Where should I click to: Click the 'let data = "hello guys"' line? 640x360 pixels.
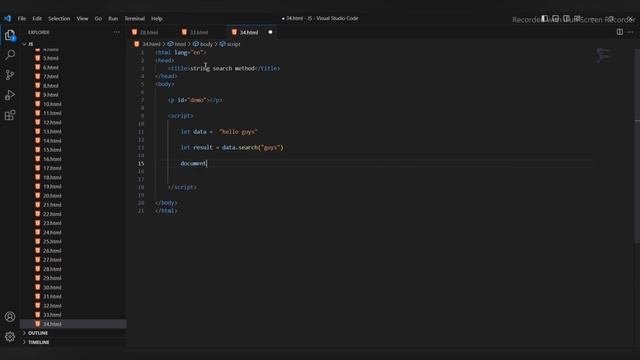[219, 132]
